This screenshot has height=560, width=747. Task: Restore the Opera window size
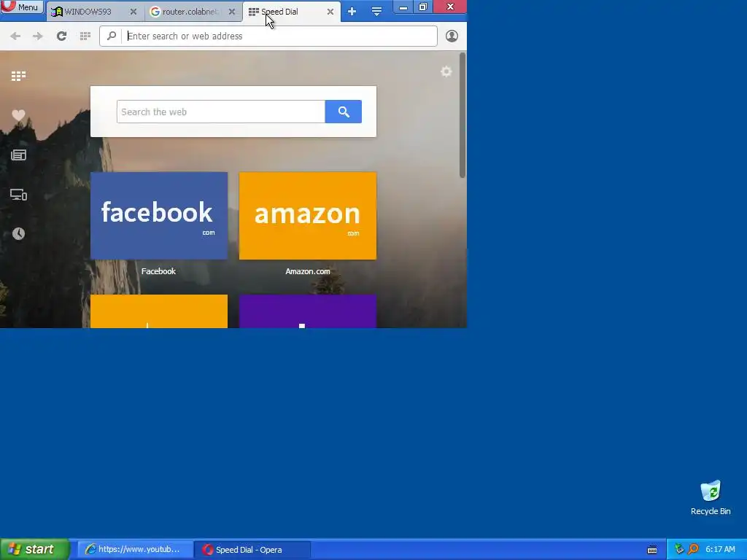point(423,7)
